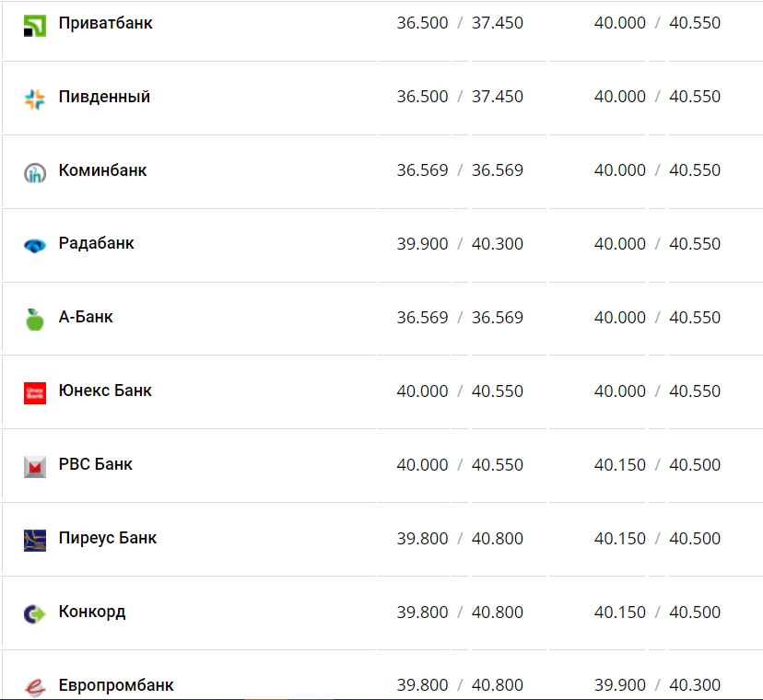763x700 pixels.
Task: Click the Радабанк blue logo icon
Action: [x=35, y=245]
